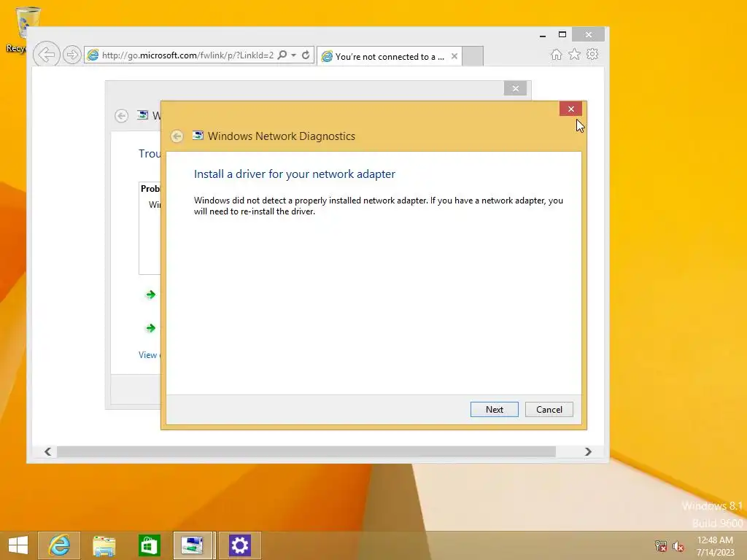Viewport: 747px width, 560px height.
Task: Open the View link in background troubleshooter
Action: coord(149,355)
